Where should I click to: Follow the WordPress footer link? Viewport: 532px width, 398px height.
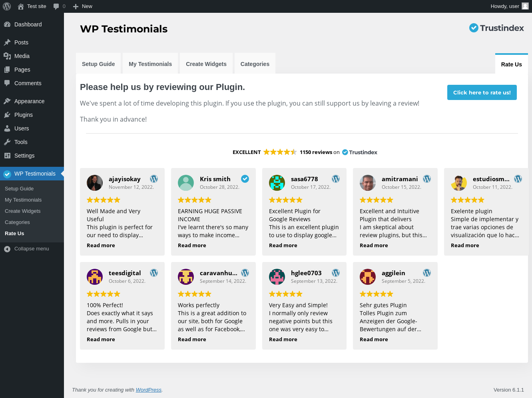[x=149, y=390]
